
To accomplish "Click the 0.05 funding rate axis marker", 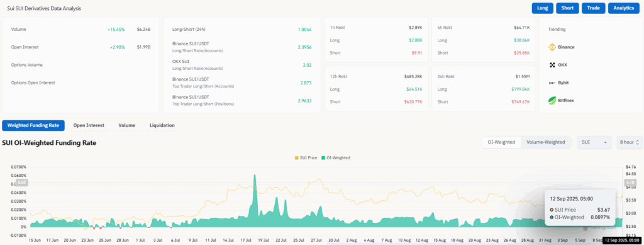I will pyautogui.click(x=22, y=183).
